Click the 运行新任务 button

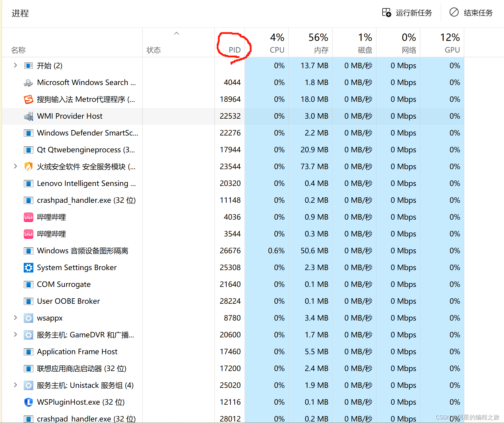407,13
